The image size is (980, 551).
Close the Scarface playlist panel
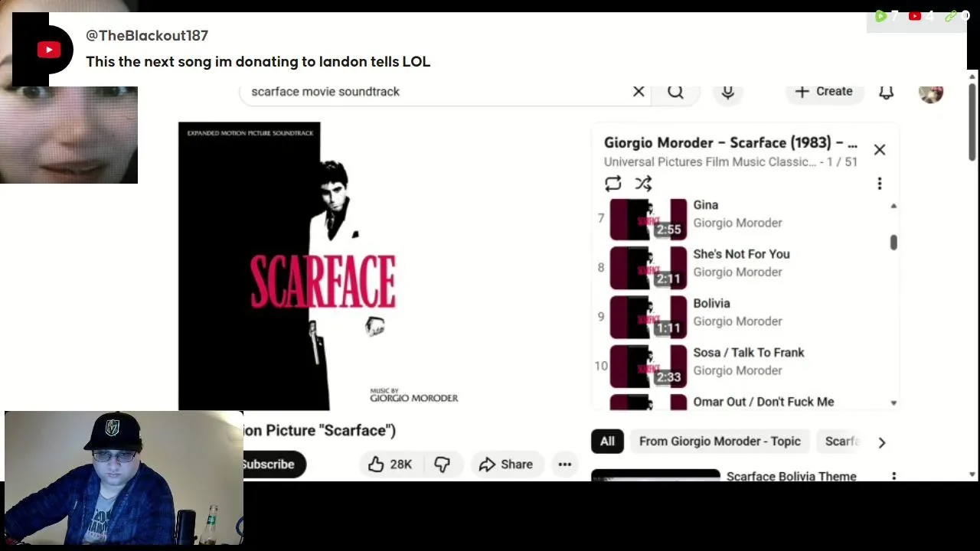880,150
